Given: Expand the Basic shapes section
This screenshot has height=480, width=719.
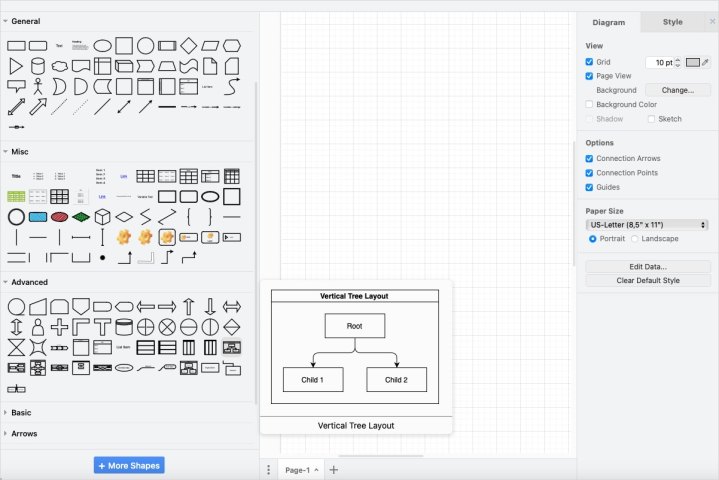Looking at the screenshot, I should (20, 412).
